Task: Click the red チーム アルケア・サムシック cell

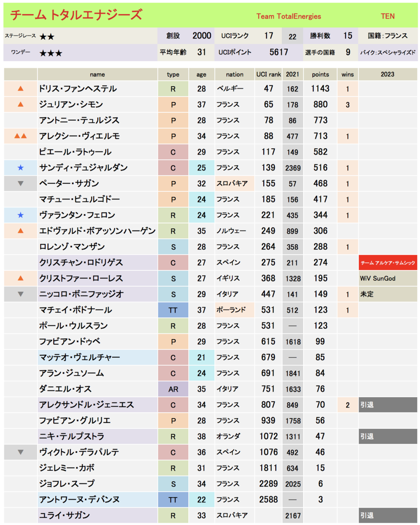Action: pos(388,262)
